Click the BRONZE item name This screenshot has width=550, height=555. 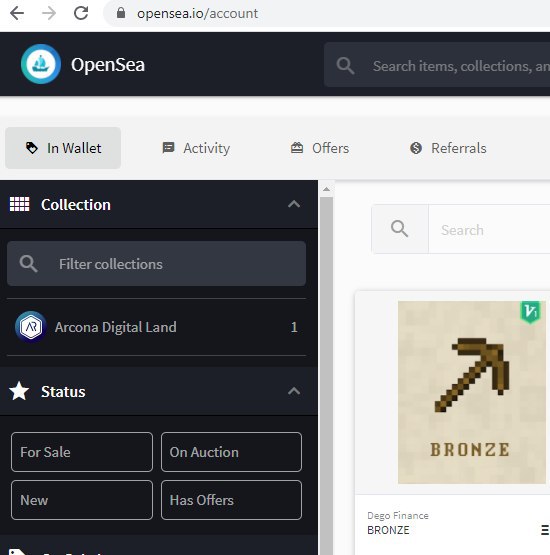[x=388, y=530]
